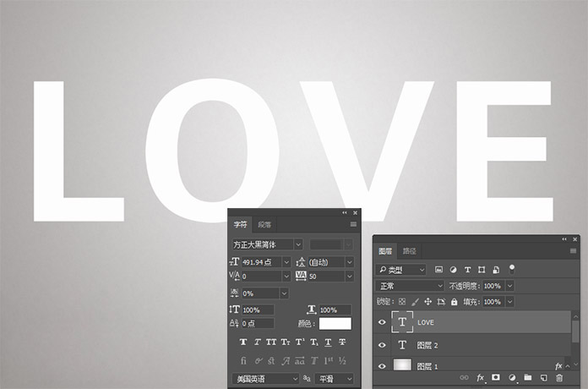Collapse Layers panel double-arrow icon
Image resolution: width=588 pixels, height=389 pixels.
coord(564,239)
